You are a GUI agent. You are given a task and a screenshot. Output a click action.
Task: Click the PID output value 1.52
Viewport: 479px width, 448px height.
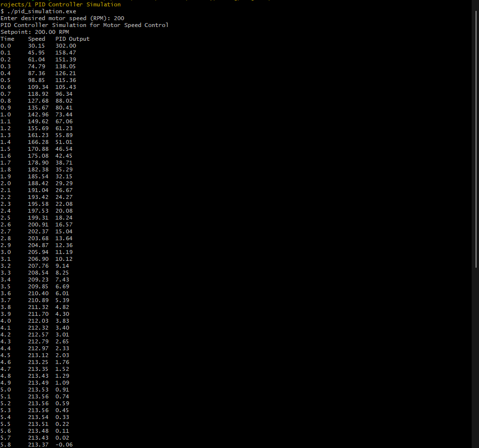62,369
